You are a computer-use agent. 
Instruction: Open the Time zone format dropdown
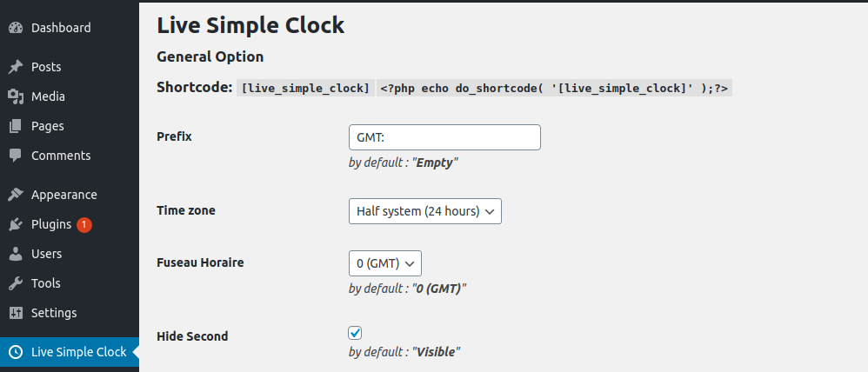[x=424, y=211]
